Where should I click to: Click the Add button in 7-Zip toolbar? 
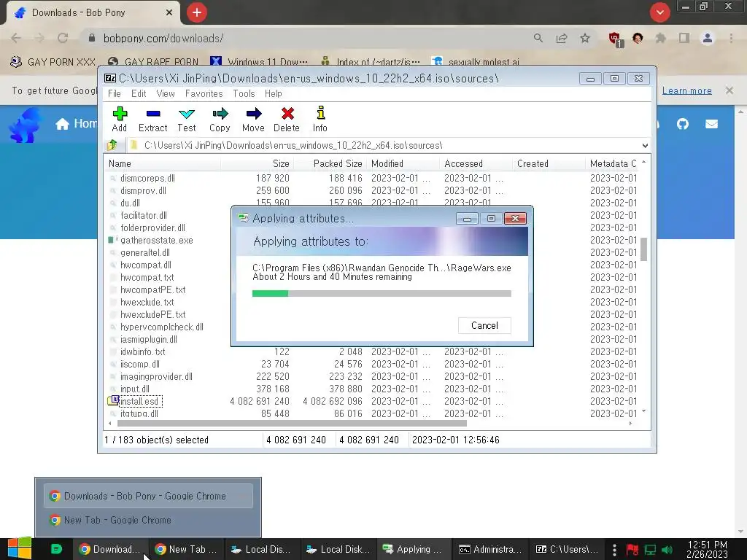point(119,119)
